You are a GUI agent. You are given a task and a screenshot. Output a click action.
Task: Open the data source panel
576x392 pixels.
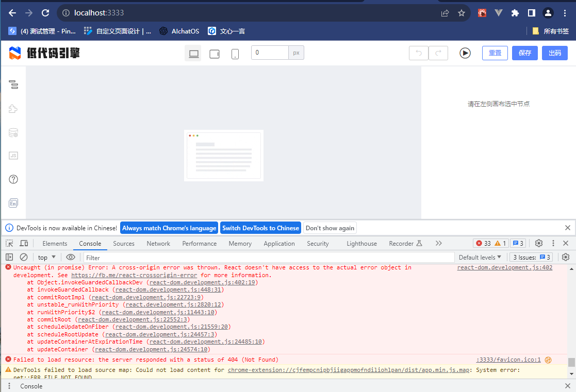13,132
